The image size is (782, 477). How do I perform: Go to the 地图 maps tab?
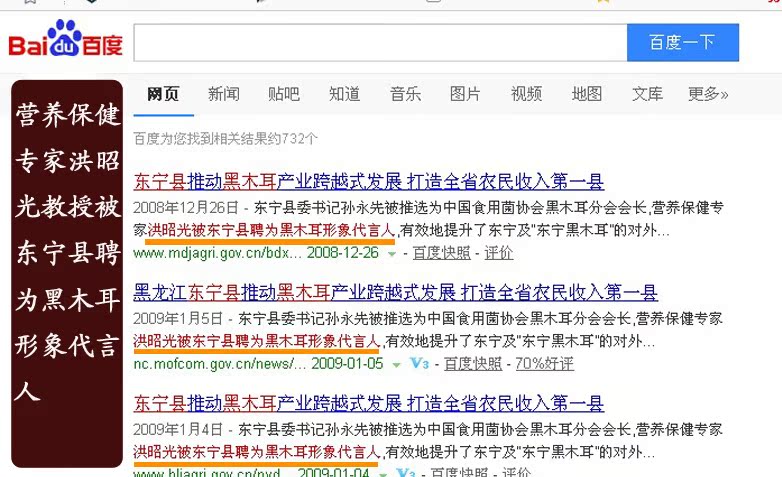tap(587, 94)
